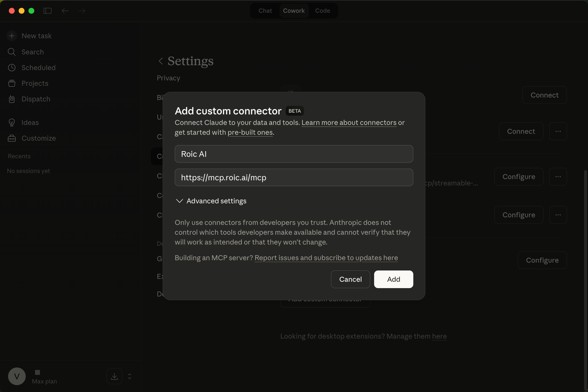Screen dimensions: 588x392
Task: Expand the account switcher chevrons
Action: 130,376
